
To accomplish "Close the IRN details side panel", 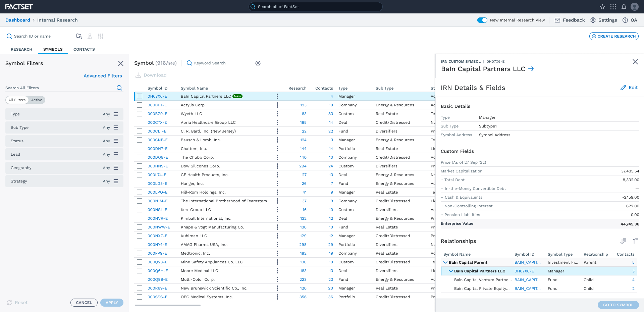I will point(635,62).
